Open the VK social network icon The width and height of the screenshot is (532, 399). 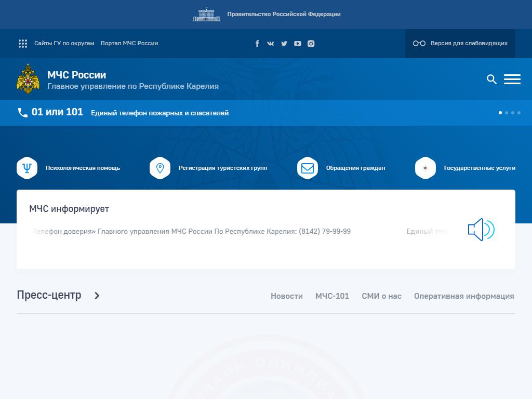271,44
